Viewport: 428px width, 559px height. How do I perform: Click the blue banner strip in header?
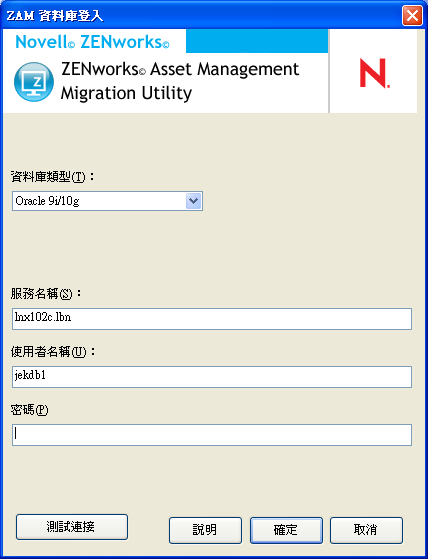pyautogui.click(x=257, y=41)
